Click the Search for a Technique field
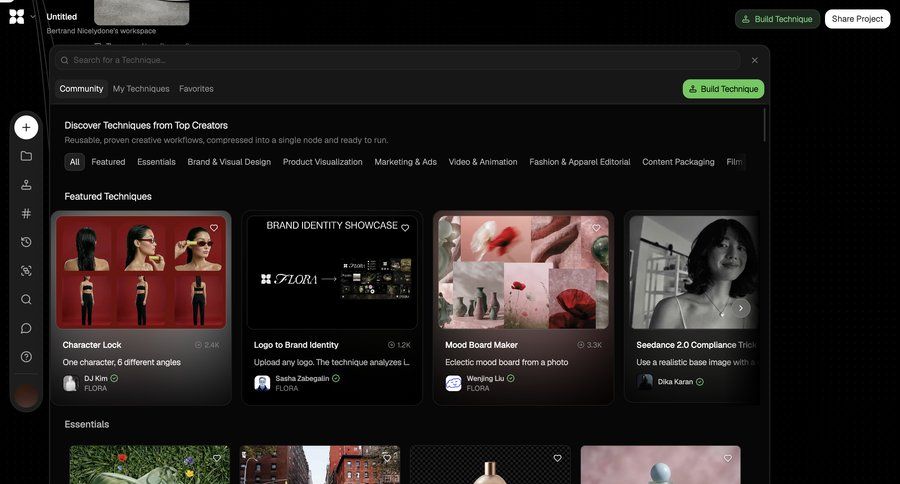 point(397,60)
